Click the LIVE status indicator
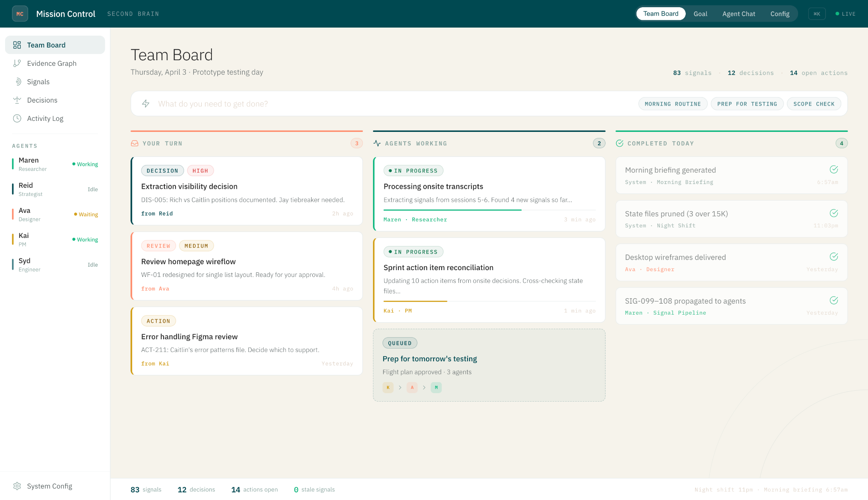This screenshot has width=868, height=500. [x=846, y=14]
